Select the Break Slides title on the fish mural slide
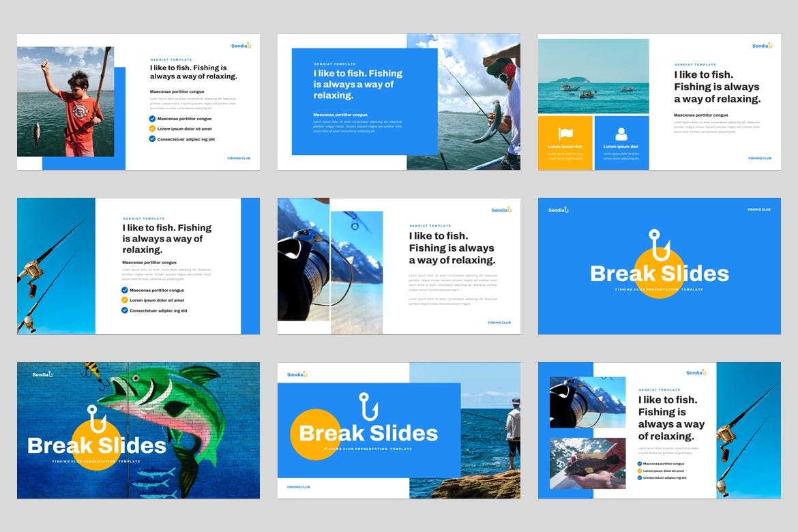The width and height of the screenshot is (798, 532). pos(97,446)
